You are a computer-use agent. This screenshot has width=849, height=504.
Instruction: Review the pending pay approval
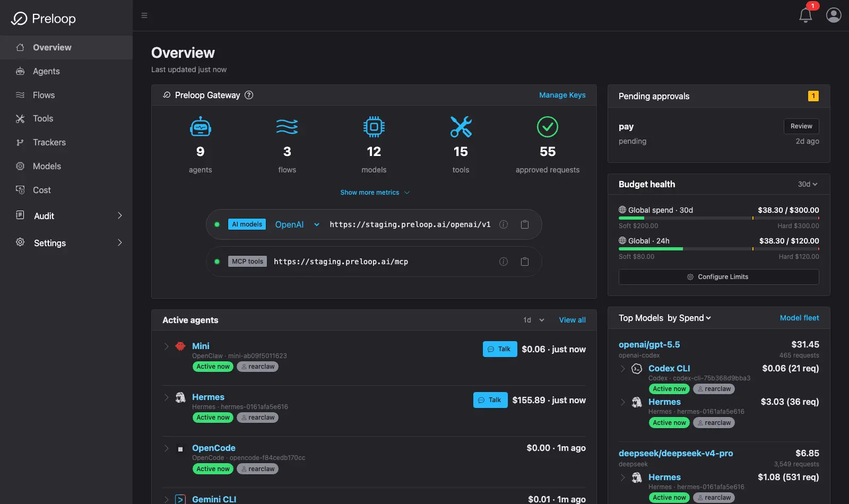pyautogui.click(x=801, y=126)
